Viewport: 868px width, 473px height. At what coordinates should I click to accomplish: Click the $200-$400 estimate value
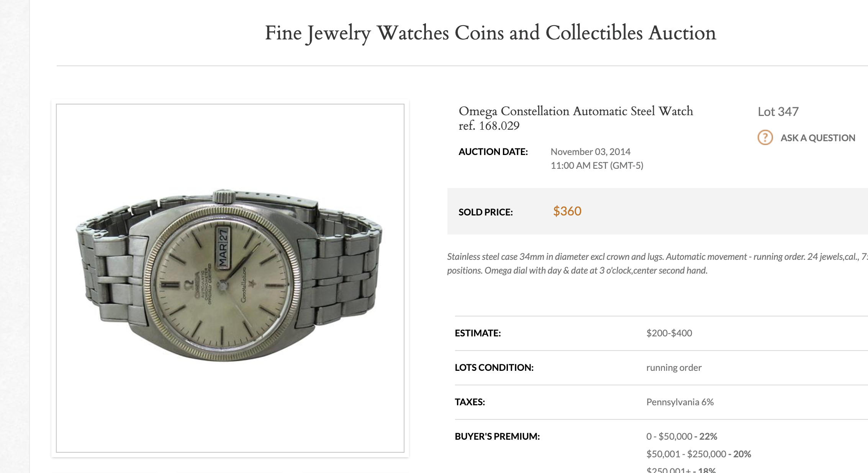pos(669,333)
